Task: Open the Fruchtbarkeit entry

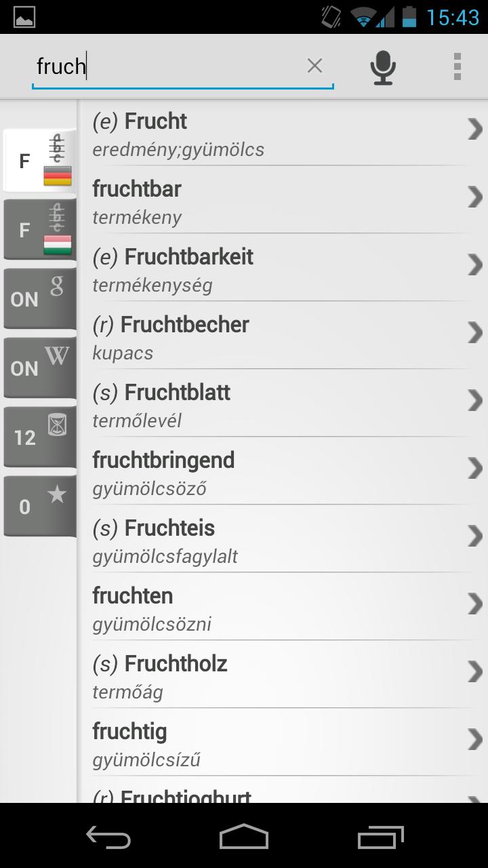Action: point(283,268)
